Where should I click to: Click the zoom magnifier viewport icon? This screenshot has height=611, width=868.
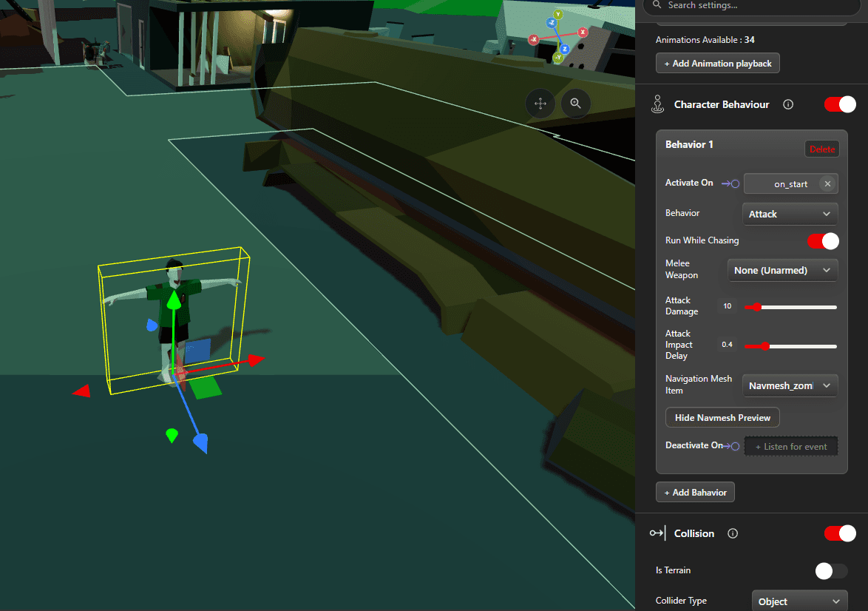pos(576,104)
